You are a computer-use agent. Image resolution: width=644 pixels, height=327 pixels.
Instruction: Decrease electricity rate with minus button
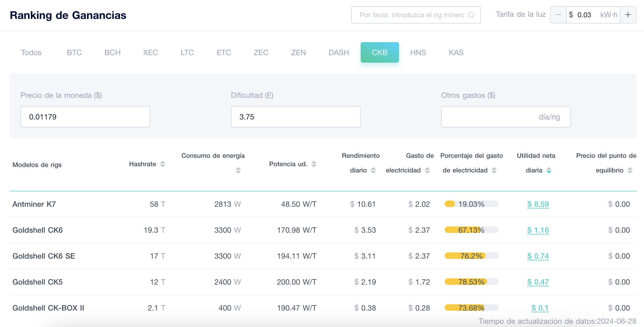click(558, 15)
